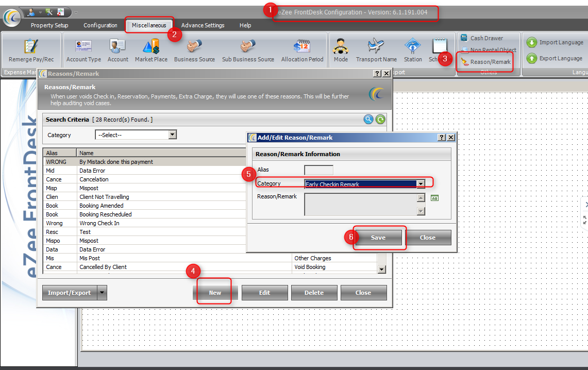Open Advance Settings tab

click(x=203, y=25)
